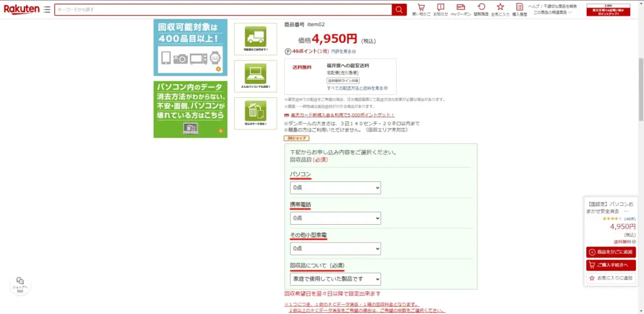644x314 pixels.
Task: Open the shop chat (ショップへ相談) bubble
Action: [x=20, y=284]
